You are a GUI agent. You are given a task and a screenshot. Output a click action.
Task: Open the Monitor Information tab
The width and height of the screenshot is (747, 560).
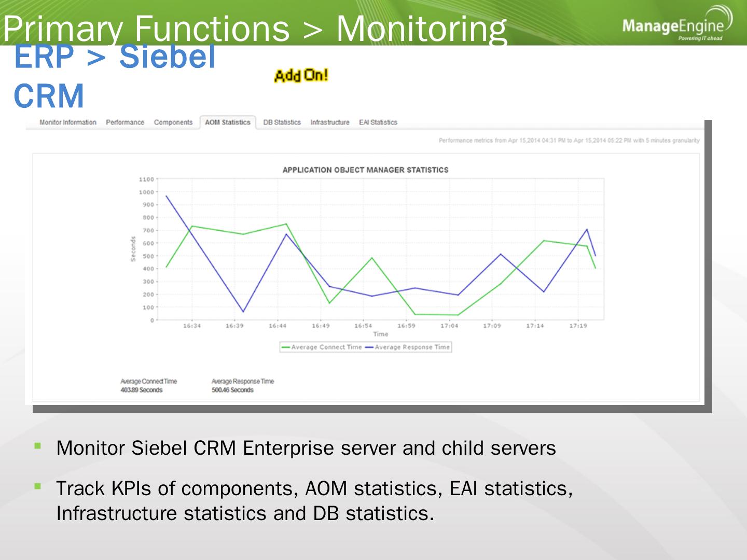(68, 122)
